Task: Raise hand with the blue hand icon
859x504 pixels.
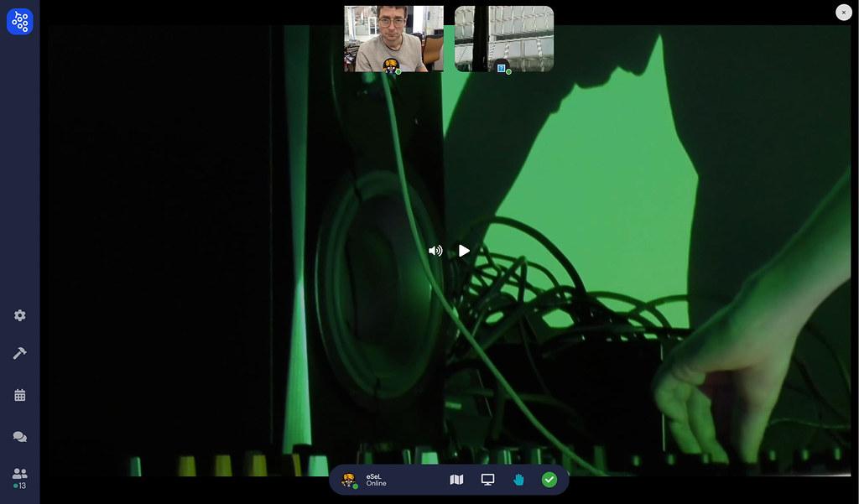Action: click(518, 480)
